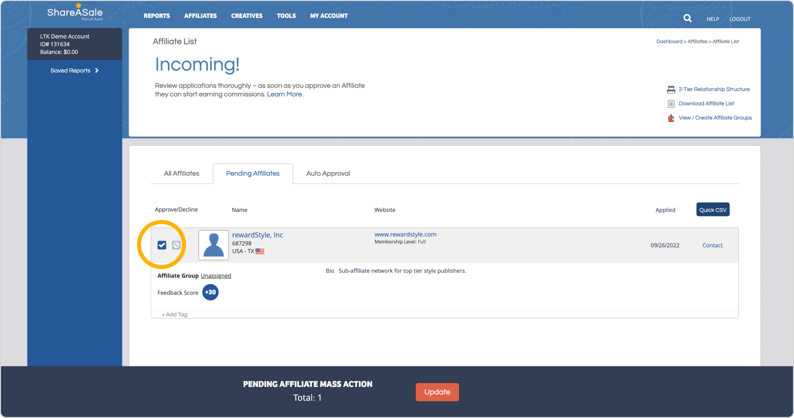This screenshot has width=794, height=418.
Task: Switch to the All Affiliates tab
Action: click(181, 173)
